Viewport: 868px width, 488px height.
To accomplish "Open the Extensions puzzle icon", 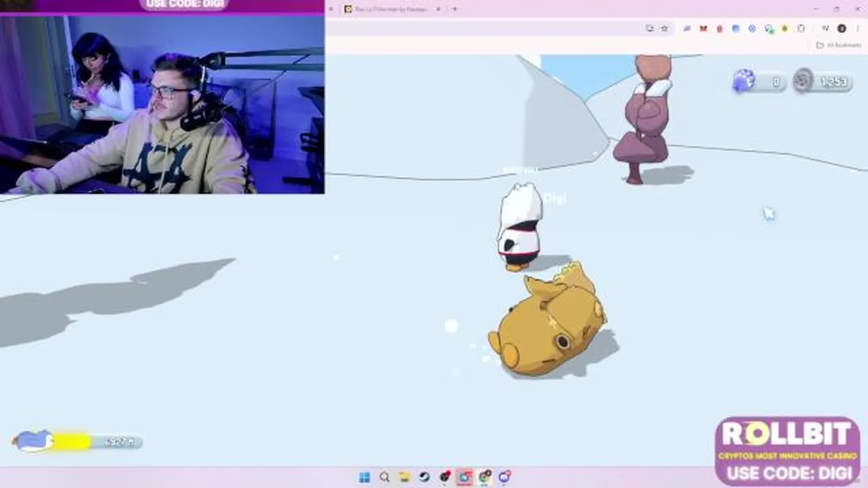I will pyautogui.click(x=802, y=28).
